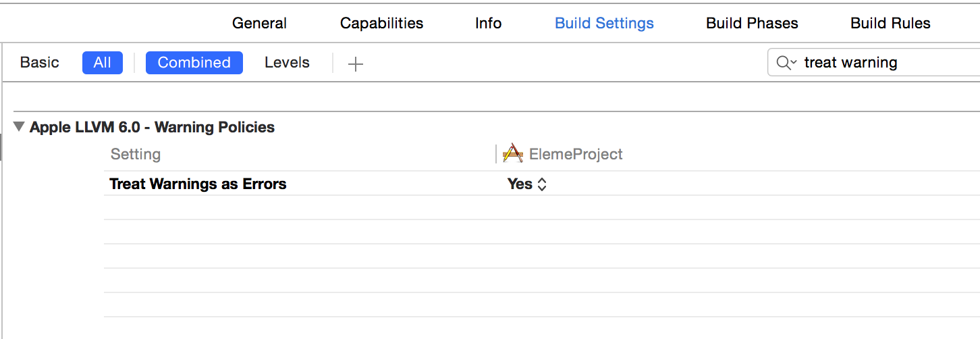Open the search magnifier options menu
The width and height of the screenshot is (980, 339).
coord(786,63)
